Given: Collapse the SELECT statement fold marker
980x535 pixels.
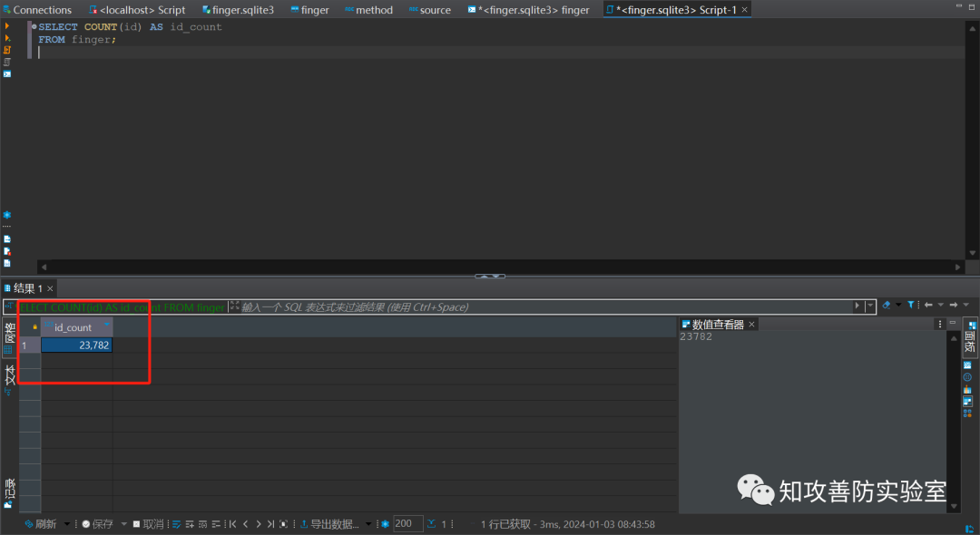Looking at the screenshot, I should [34, 27].
